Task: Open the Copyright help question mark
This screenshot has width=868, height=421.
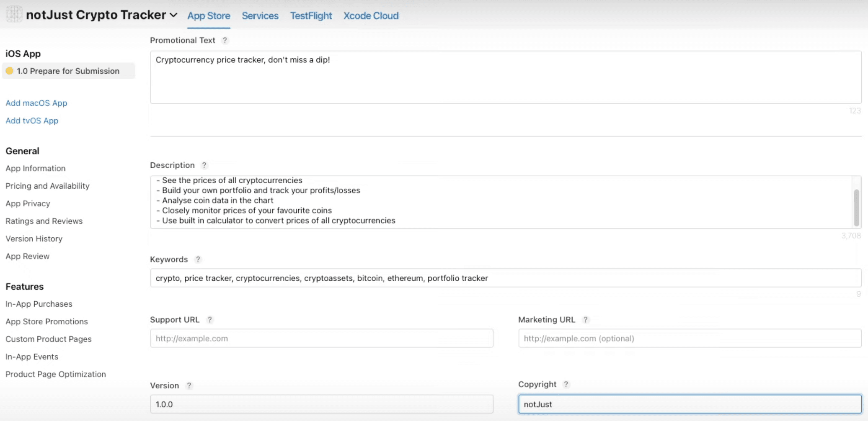Action: 566,384
